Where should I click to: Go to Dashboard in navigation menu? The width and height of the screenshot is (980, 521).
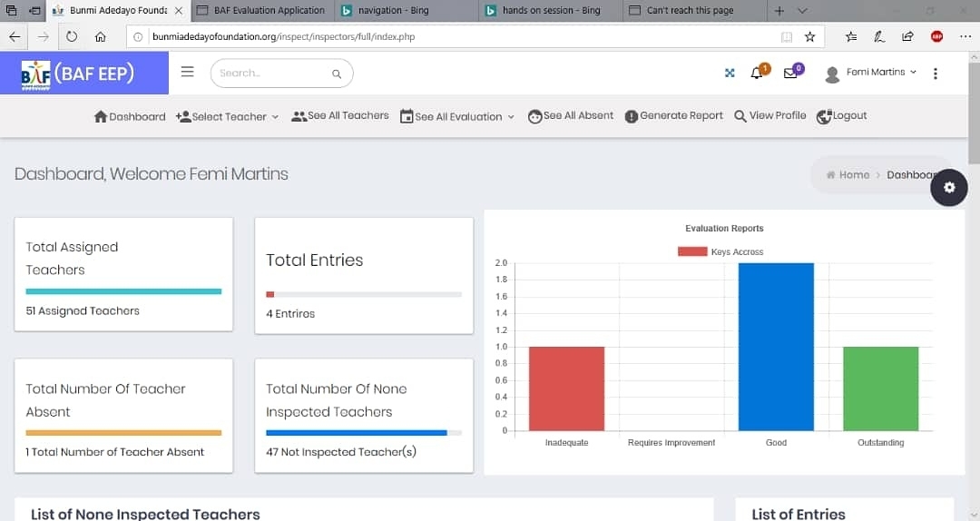130,116
